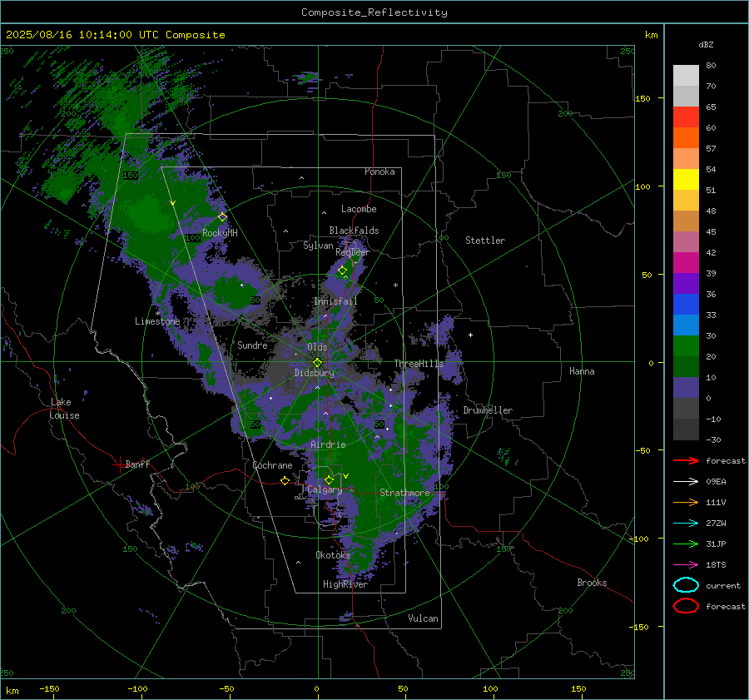Image resolution: width=749 pixels, height=700 pixels.
Task: Click the Stettler town label
Action: pos(485,241)
